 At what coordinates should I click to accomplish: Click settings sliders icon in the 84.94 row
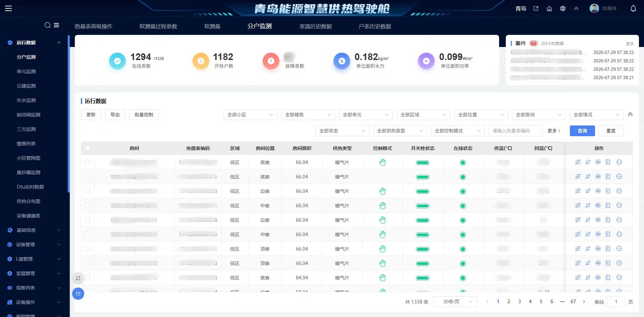click(578, 277)
